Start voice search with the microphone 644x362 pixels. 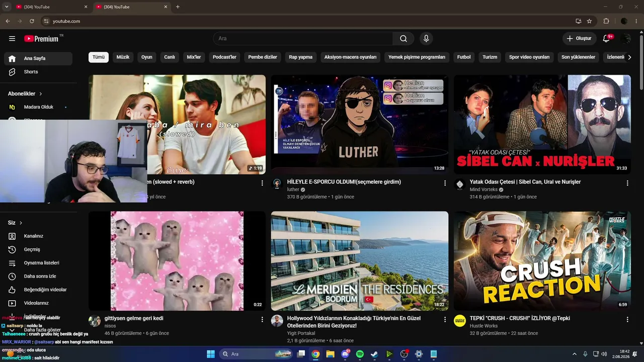coord(426,39)
